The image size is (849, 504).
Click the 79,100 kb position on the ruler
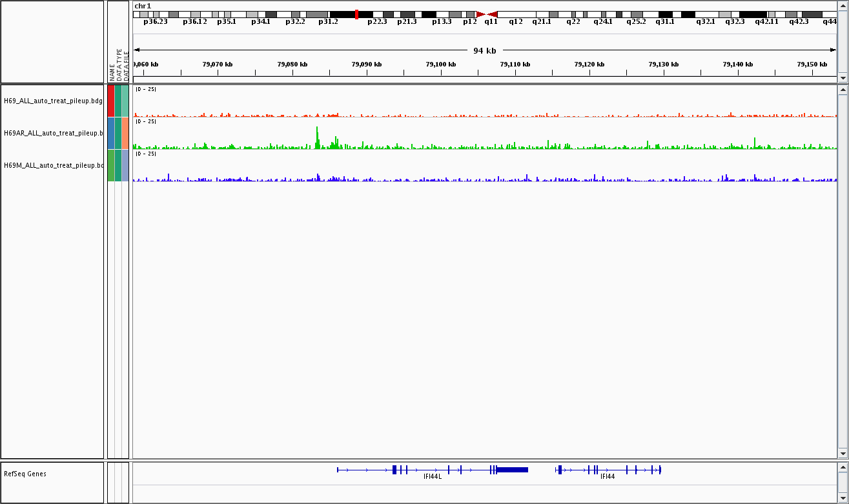coord(442,65)
